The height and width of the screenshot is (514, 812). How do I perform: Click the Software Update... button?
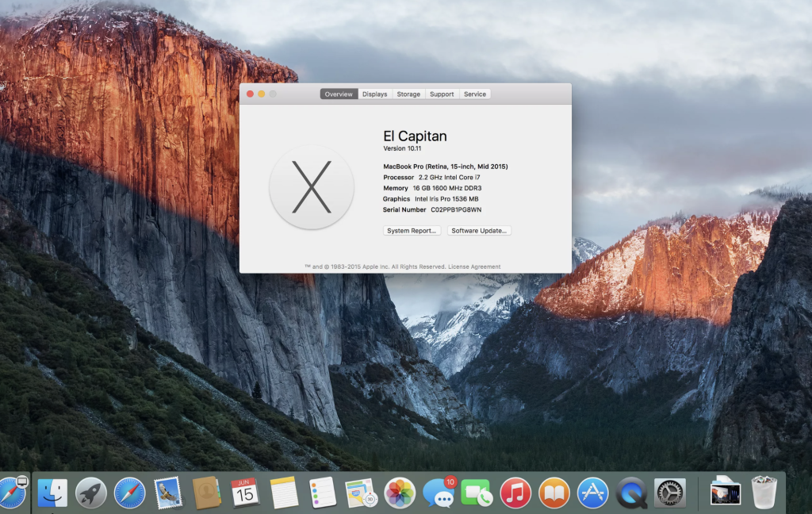pos(479,231)
